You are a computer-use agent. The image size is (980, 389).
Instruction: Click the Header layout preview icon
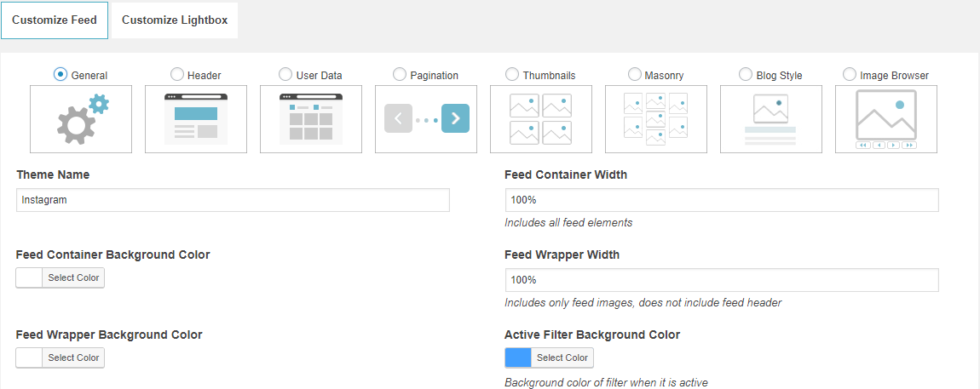click(x=196, y=119)
